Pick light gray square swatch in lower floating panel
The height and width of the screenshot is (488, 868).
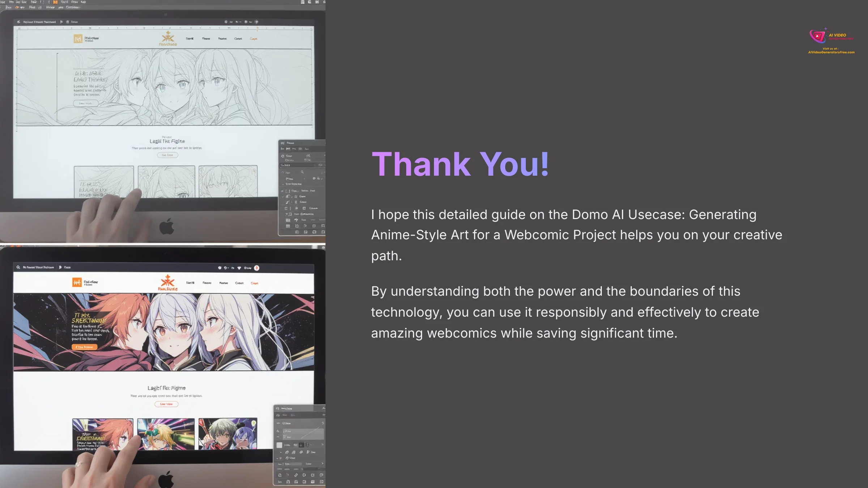(x=279, y=445)
